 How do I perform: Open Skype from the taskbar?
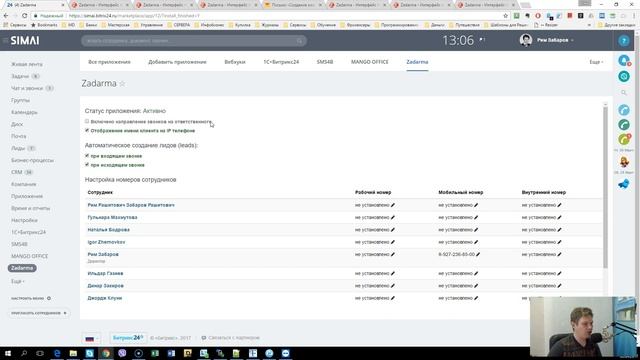pos(89,353)
